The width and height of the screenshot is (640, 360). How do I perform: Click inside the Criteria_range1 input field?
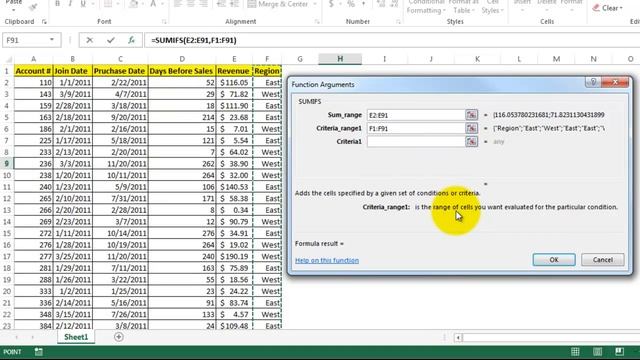(416, 128)
